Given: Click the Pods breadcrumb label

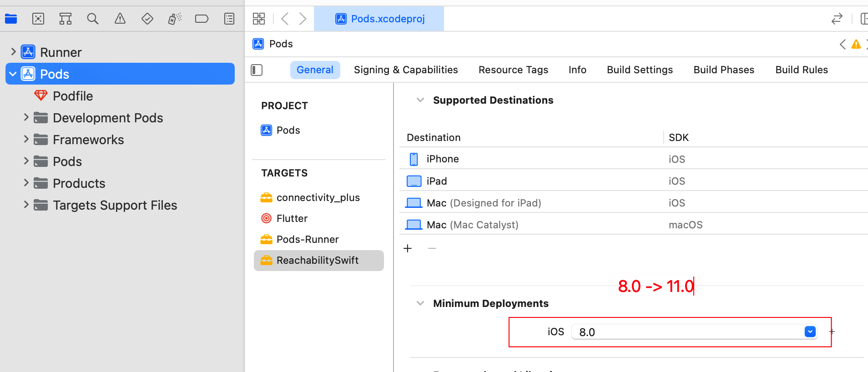Looking at the screenshot, I should (x=281, y=44).
